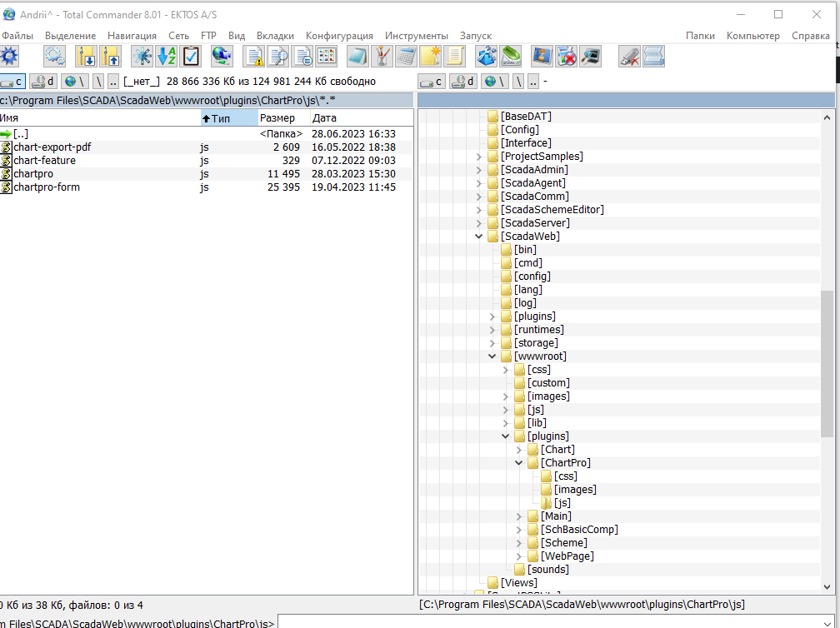Click the green disk drive toolbar icon
This screenshot has height=628, width=840.
click(511, 56)
